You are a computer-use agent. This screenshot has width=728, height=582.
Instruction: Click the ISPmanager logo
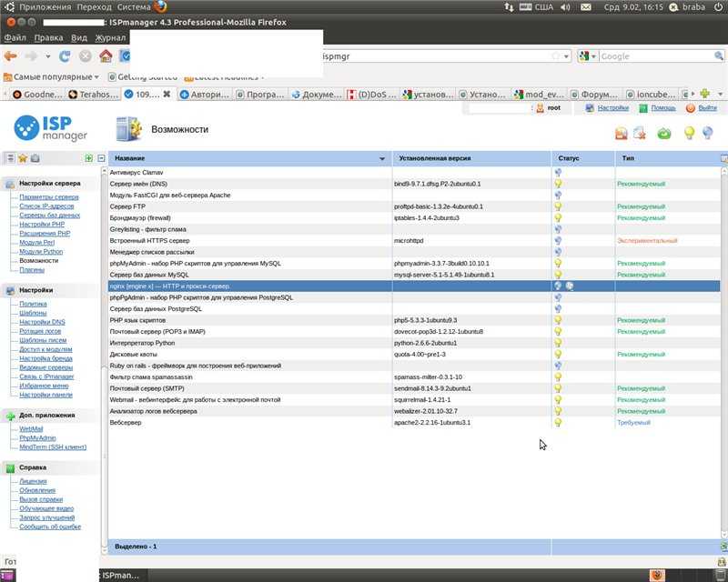point(51,128)
